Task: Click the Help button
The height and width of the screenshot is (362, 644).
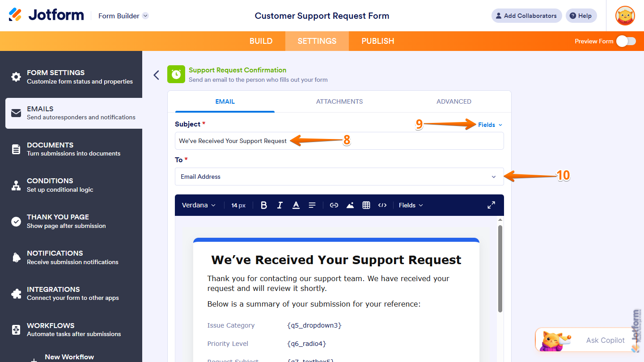Action: tap(581, 16)
